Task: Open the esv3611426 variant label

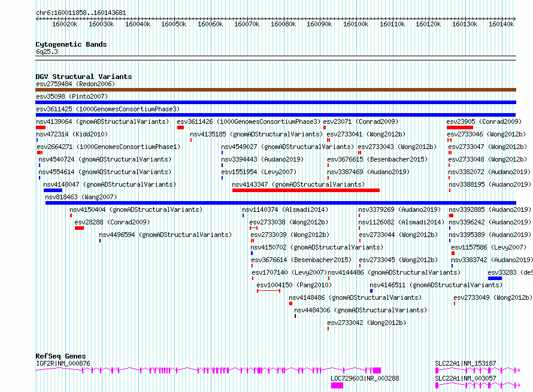Action: [249, 121]
